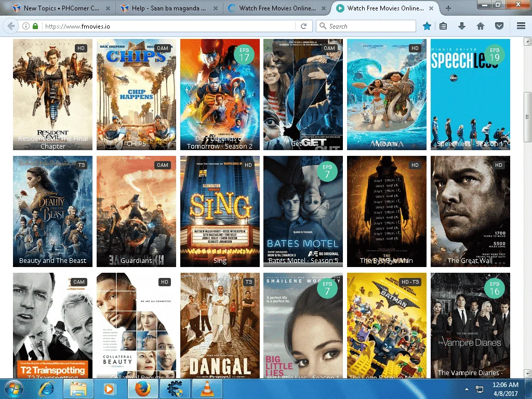532x399 pixels.
Task: Close the New Topics PHCorner tab
Action: [108, 8]
